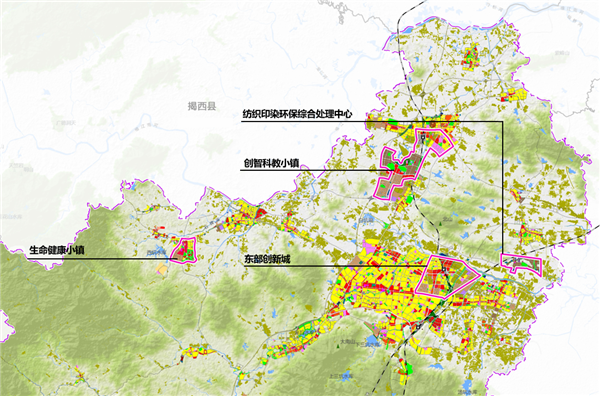
Task: Click the station marker south of the main city
Action: point(418,326)
